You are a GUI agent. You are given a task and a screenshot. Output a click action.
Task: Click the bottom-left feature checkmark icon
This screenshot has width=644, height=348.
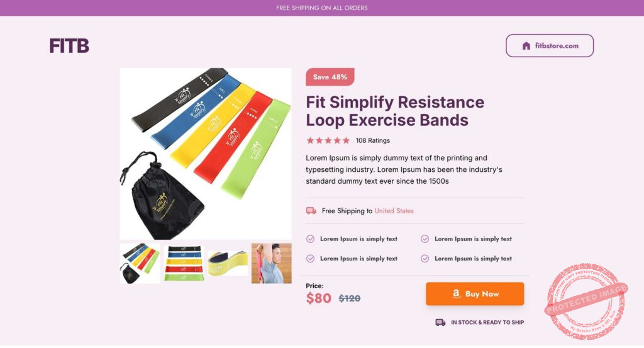[x=310, y=259]
